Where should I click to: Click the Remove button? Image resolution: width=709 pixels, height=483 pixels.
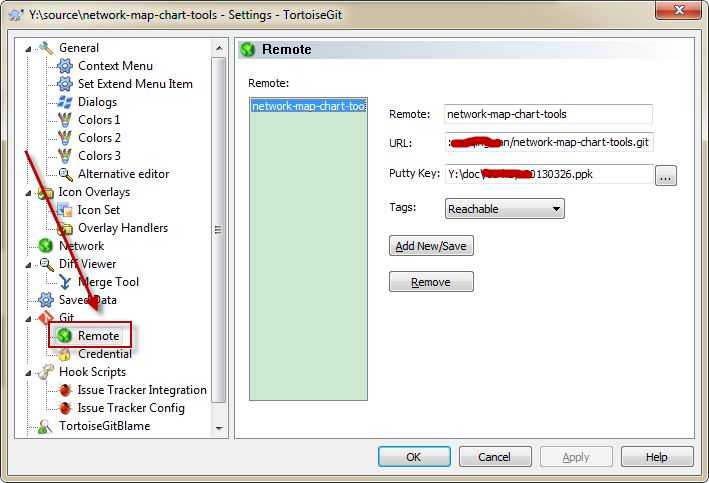click(431, 282)
